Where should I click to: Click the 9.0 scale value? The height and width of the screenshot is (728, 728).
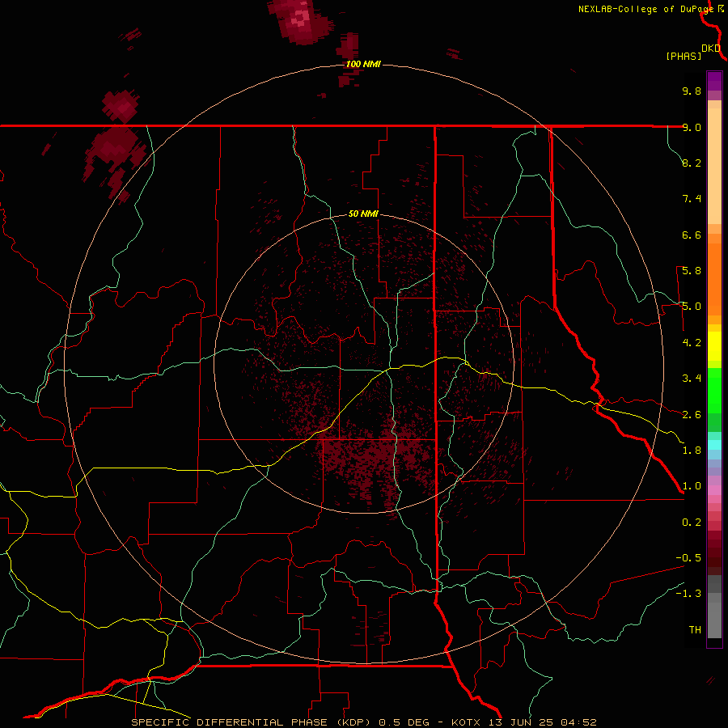click(692, 127)
